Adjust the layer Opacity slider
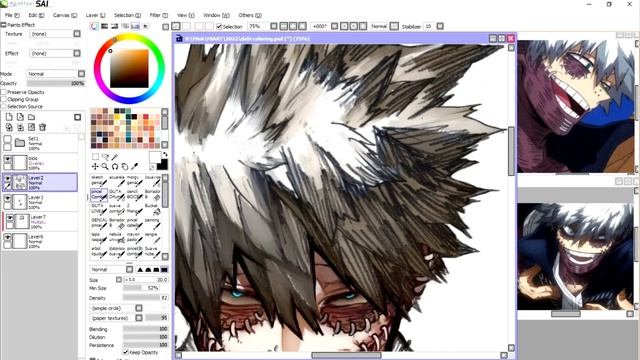 [x=56, y=83]
